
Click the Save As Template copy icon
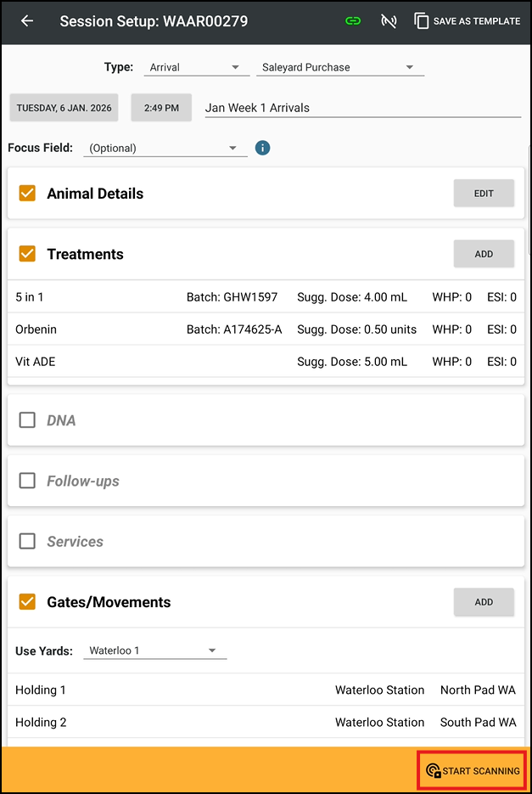tap(422, 21)
